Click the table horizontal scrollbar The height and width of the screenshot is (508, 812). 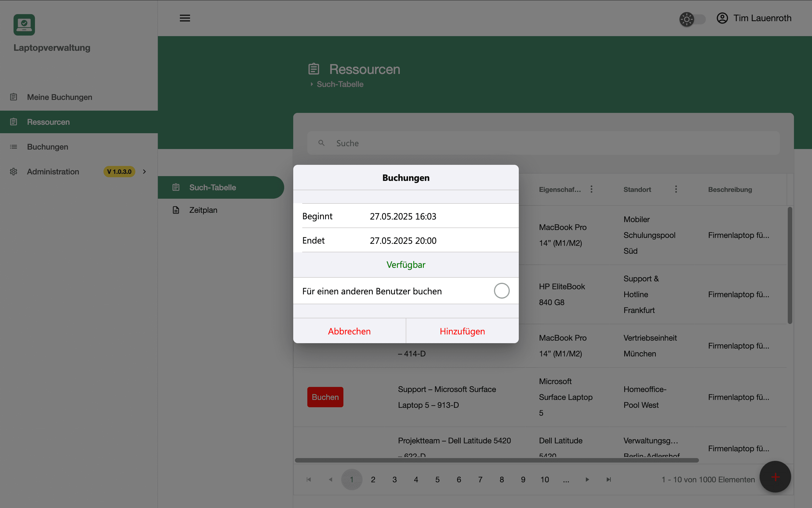(x=497, y=460)
